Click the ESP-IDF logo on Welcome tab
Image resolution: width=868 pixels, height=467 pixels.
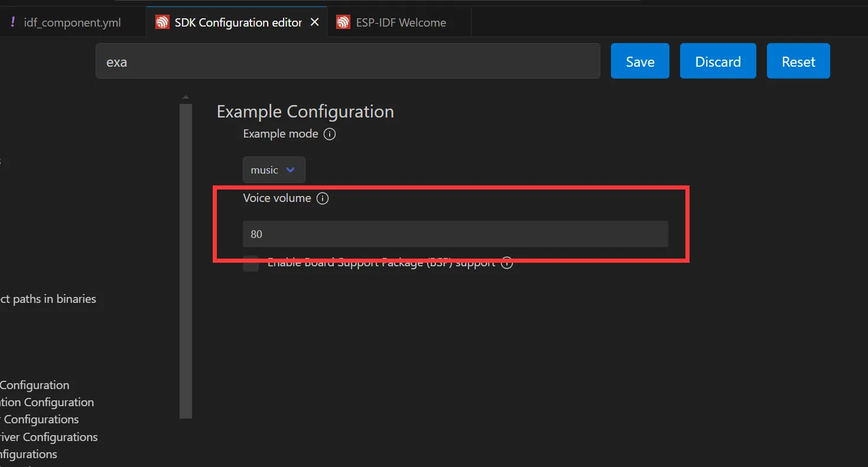[x=343, y=22]
